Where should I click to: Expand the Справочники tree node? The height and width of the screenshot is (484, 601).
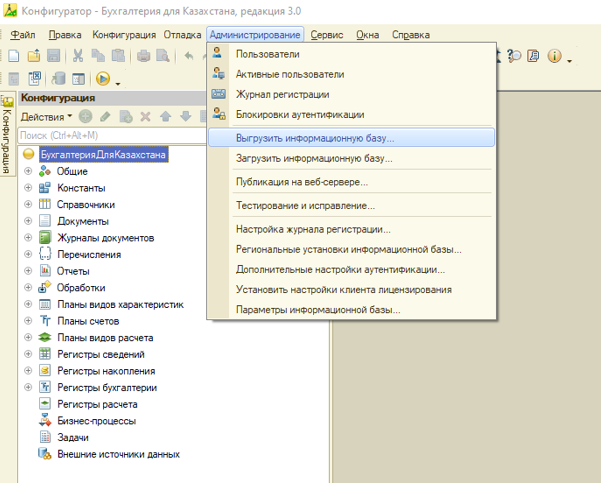pos(28,204)
